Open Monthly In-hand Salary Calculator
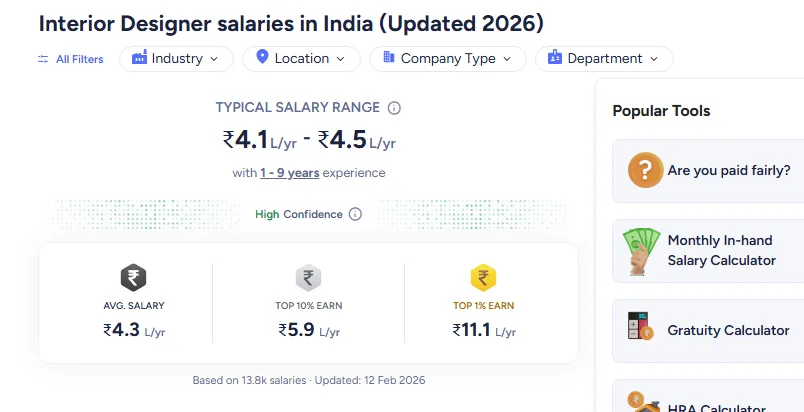804x412 pixels. 721,250
